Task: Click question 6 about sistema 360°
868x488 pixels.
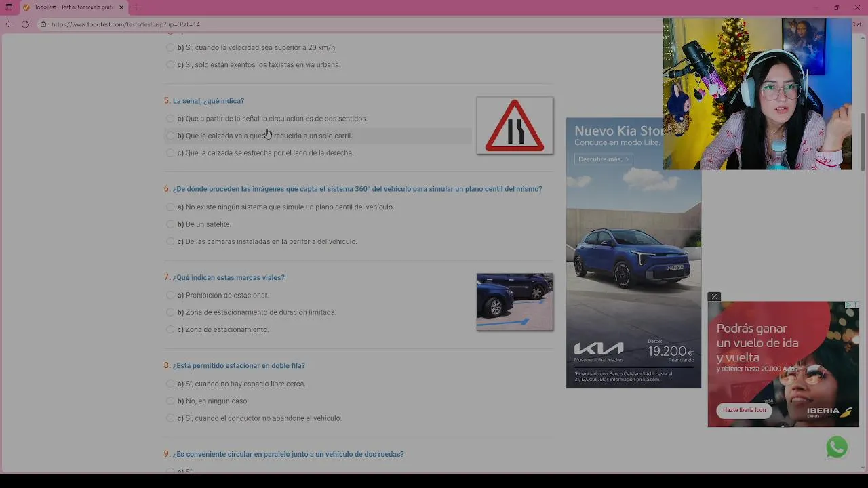Action: (357, 189)
